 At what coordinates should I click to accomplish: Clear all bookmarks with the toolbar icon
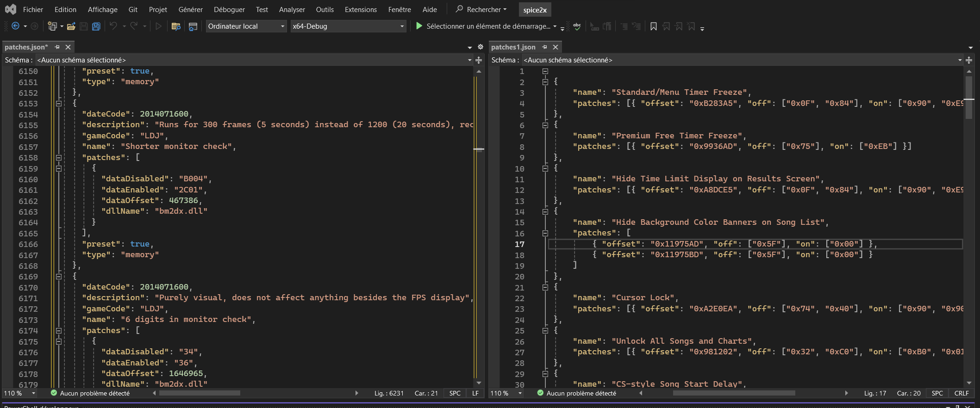[691, 26]
